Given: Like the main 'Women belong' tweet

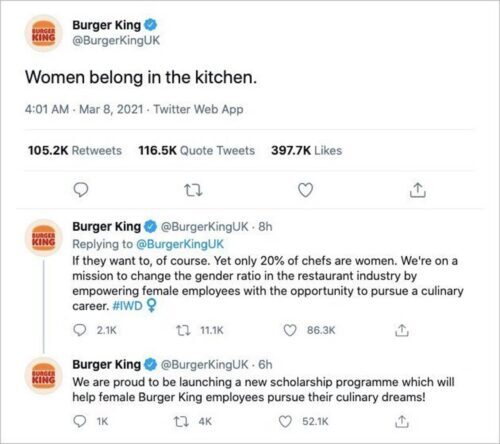Looking at the screenshot, I should [x=305, y=190].
